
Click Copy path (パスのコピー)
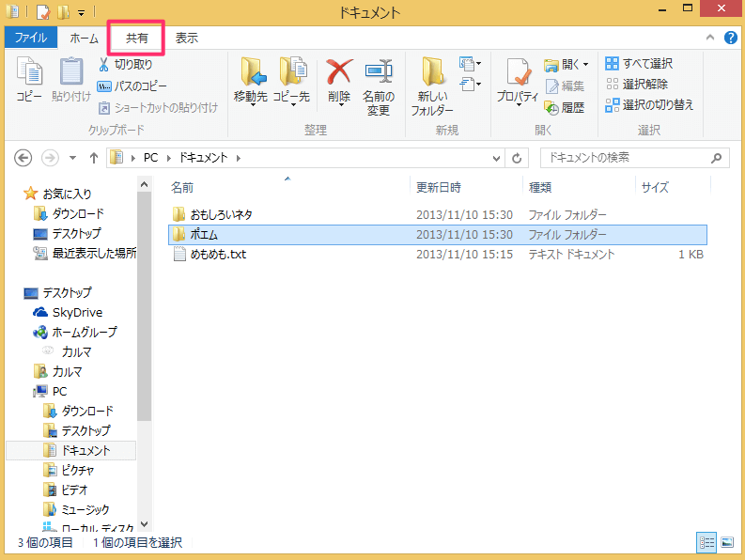tap(132, 86)
